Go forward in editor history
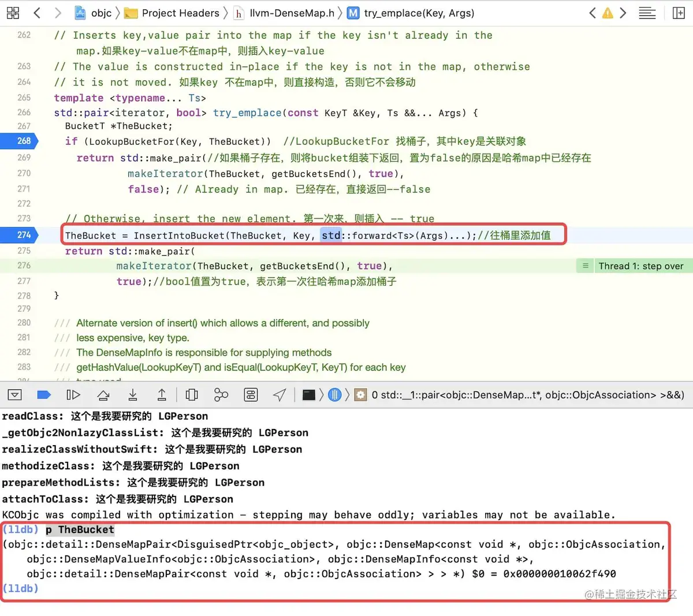Screen dimensions: 693x616 point(58,13)
